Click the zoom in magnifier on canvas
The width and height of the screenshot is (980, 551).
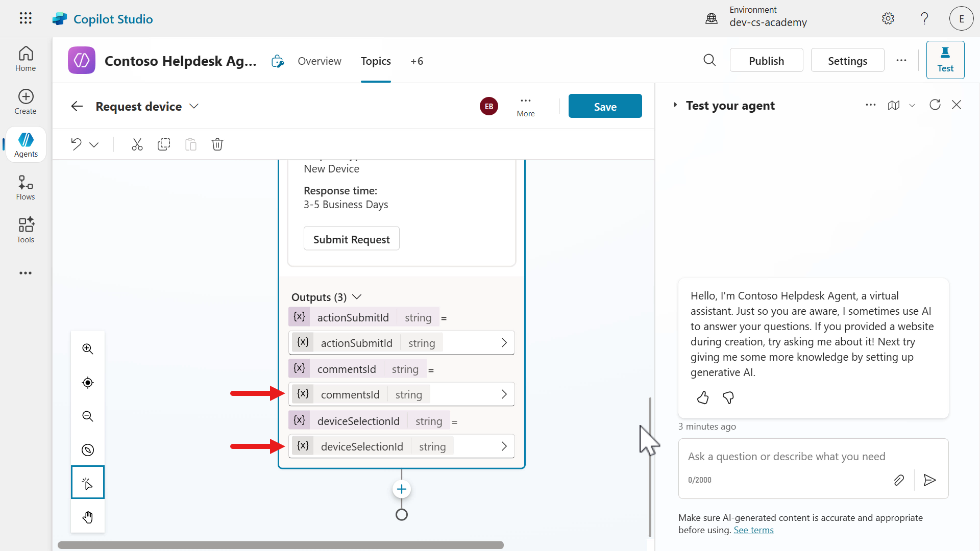coord(88,349)
